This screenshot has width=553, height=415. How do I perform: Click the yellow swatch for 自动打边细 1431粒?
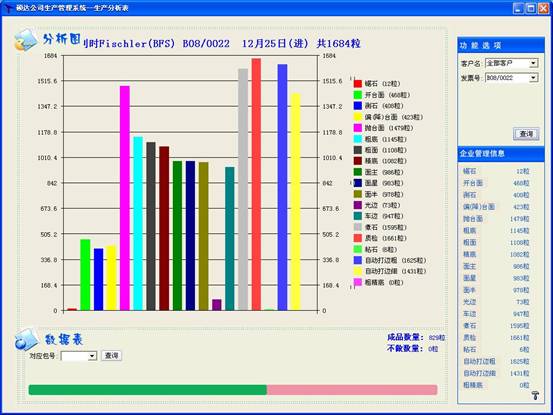tap(358, 271)
